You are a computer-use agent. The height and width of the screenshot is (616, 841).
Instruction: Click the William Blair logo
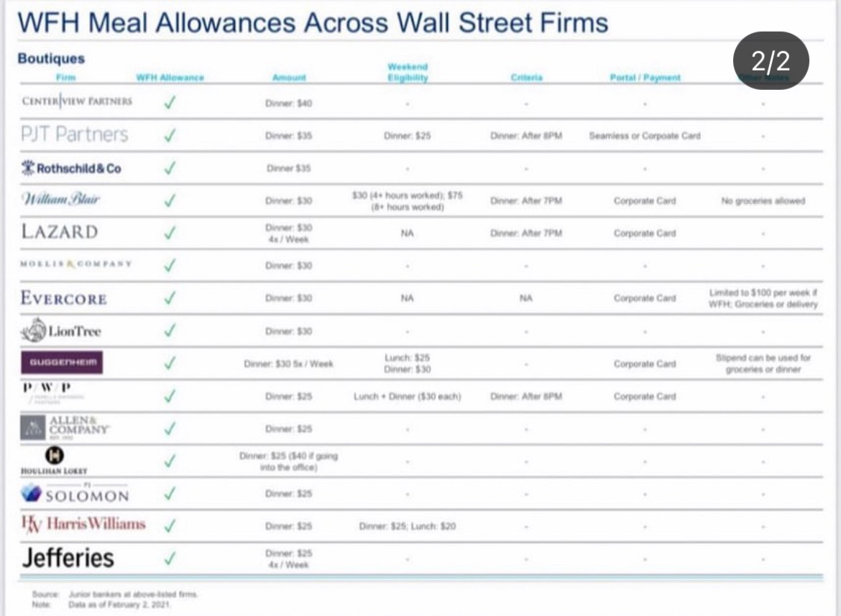coord(60,199)
